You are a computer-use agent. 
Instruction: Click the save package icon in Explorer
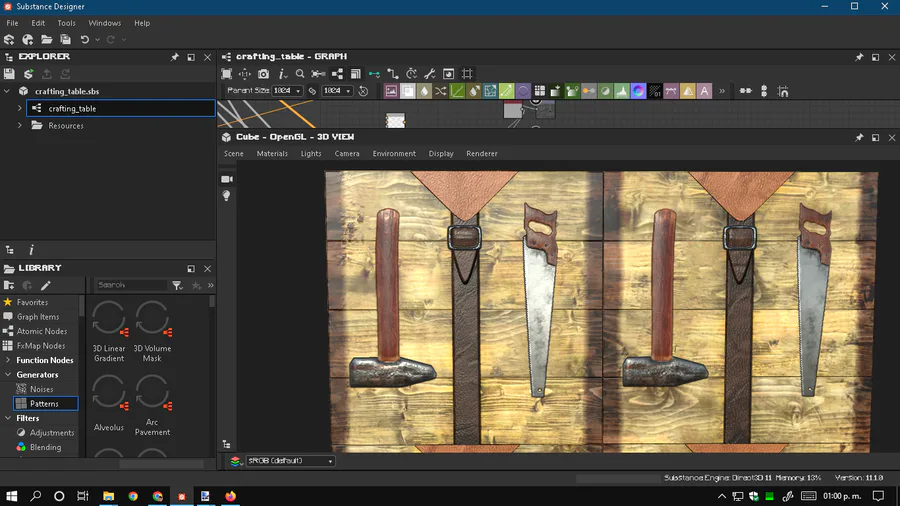pos(9,74)
